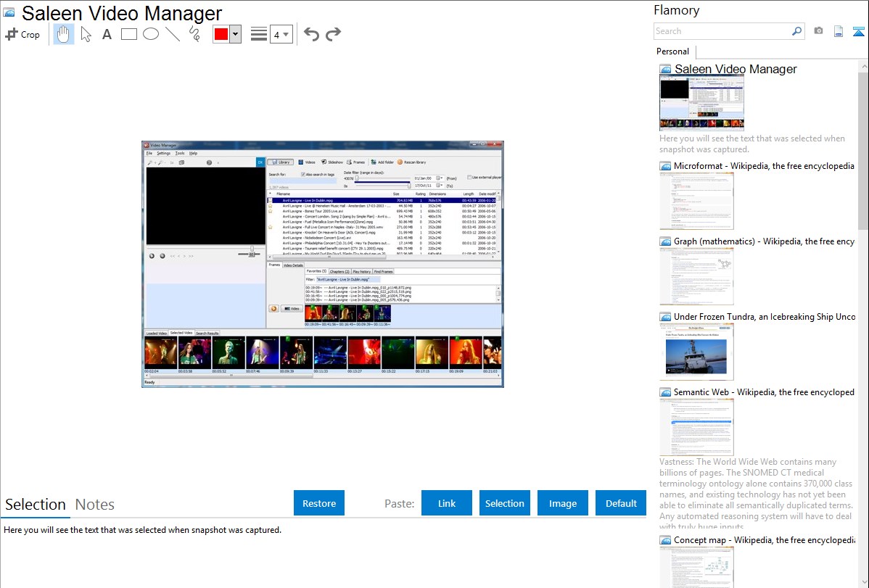Viewport: 869px width, 588px height.
Task: Click the app icon beside the main title
Action: click(x=9, y=12)
